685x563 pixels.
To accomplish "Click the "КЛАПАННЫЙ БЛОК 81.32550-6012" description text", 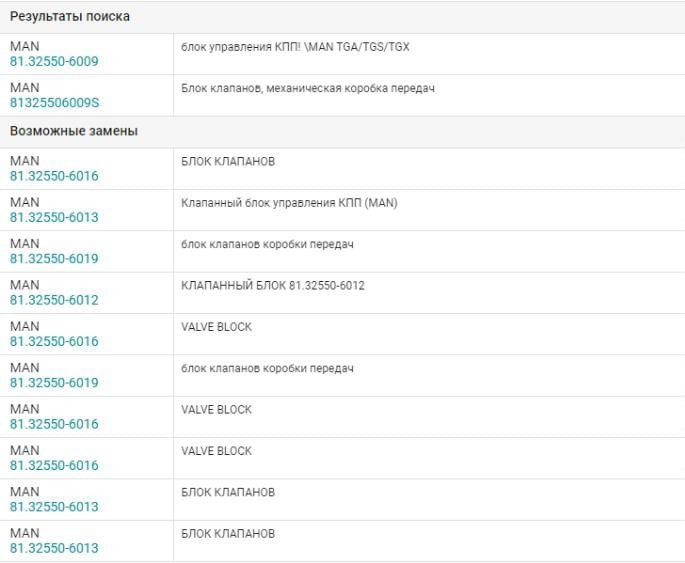I will (x=273, y=285).
